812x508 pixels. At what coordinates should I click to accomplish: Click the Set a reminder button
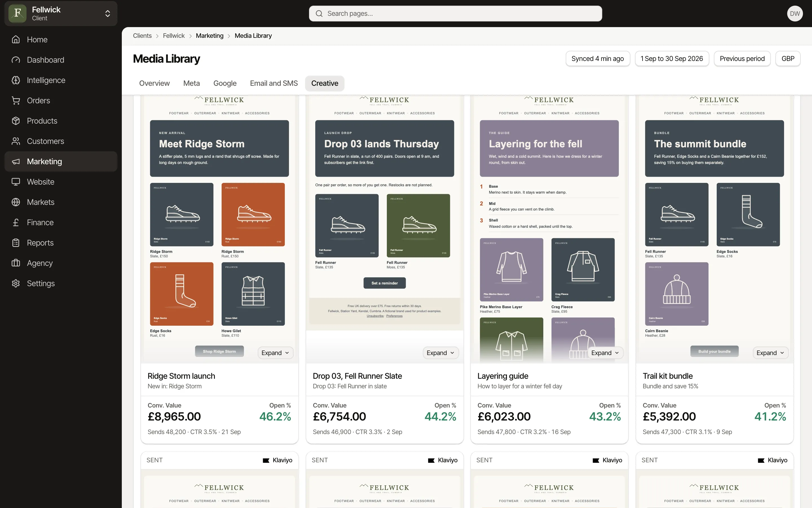385,283
